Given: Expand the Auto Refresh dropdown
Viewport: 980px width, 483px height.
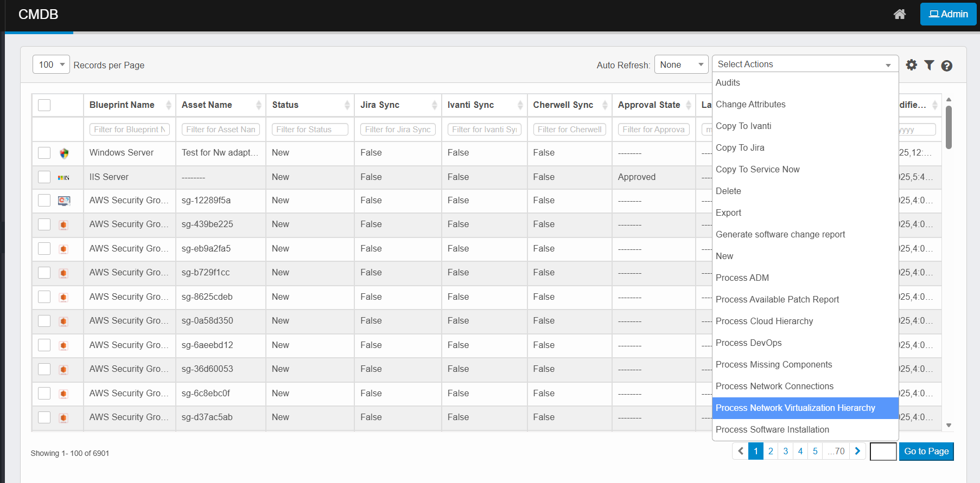Looking at the screenshot, I should click(x=681, y=65).
